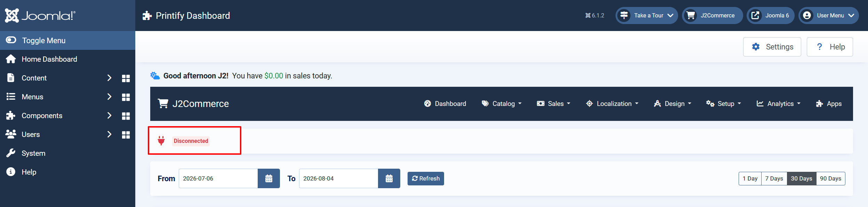
Task: Click the Content document icon
Action: coord(11,78)
